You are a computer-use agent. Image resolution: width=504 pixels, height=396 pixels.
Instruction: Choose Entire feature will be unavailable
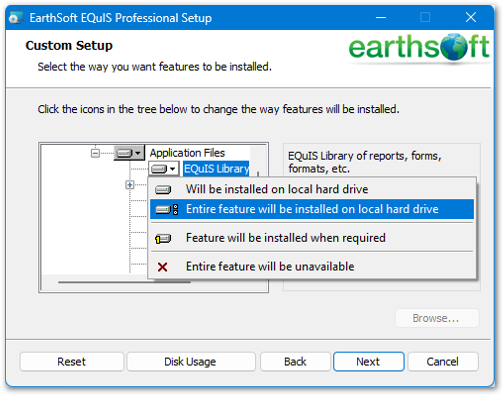[x=312, y=266]
